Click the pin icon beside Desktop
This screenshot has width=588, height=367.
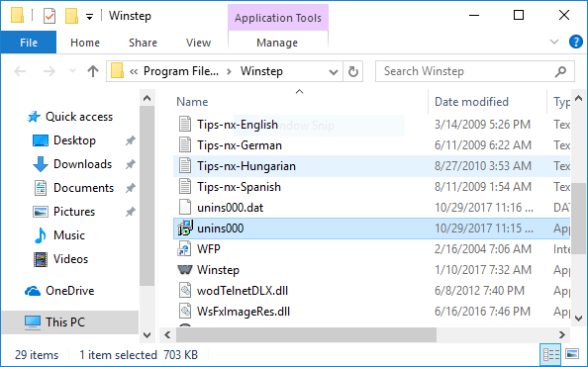click(130, 140)
